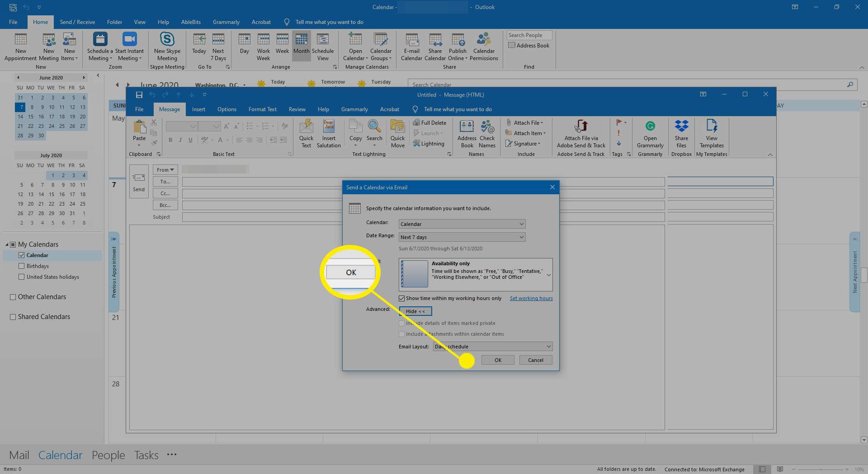Confirm the dialog with OK

[498, 360]
